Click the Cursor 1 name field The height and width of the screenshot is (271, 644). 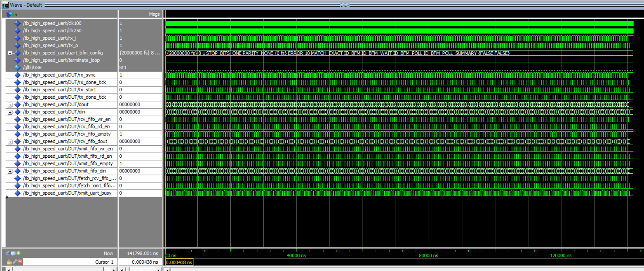(x=70, y=262)
